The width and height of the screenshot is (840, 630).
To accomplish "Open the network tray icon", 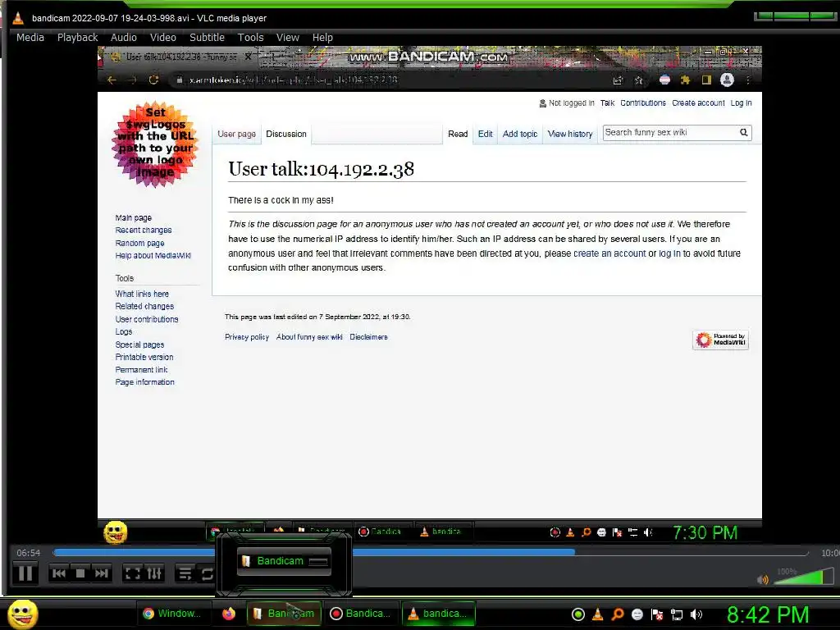I will click(x=677, y=614).
